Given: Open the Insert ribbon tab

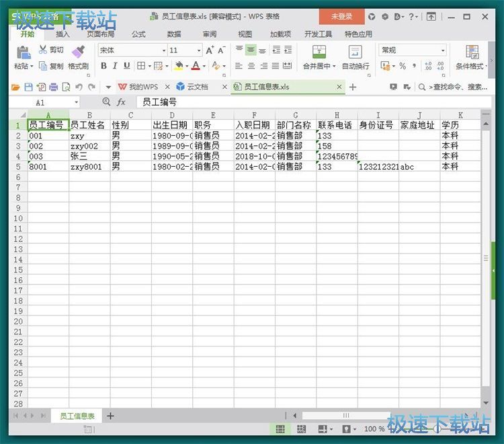Looking at the screenshot, I should coord(62,34).
